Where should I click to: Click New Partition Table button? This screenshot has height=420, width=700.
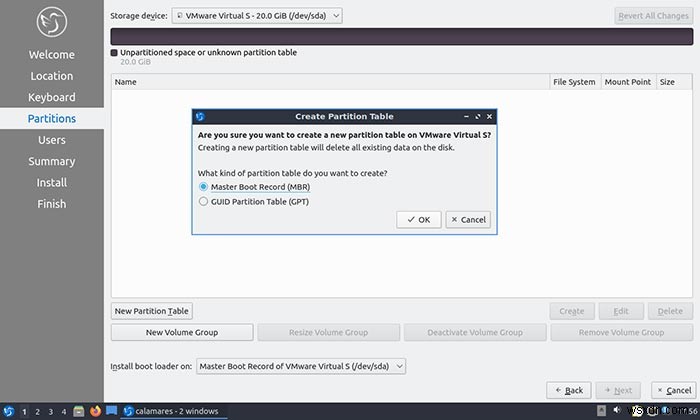[x=152, y=311]
